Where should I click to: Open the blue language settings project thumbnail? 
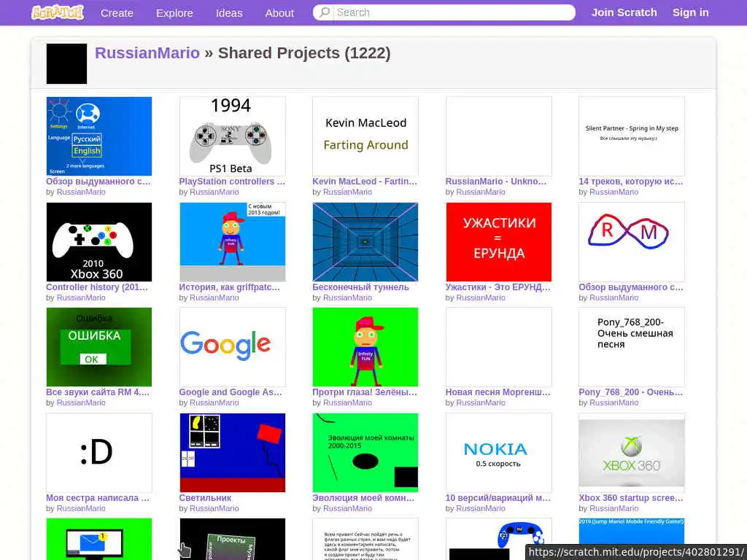click(99, 136)
